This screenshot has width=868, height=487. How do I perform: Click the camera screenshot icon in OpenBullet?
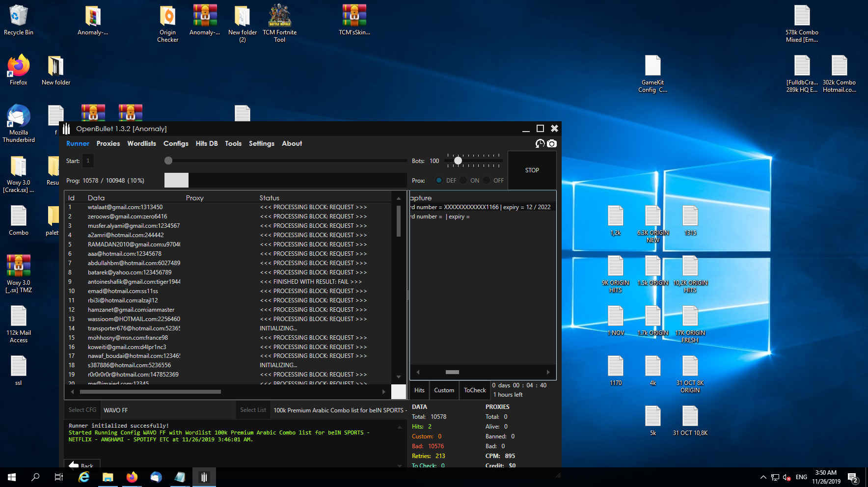click(x=552, y=143)
